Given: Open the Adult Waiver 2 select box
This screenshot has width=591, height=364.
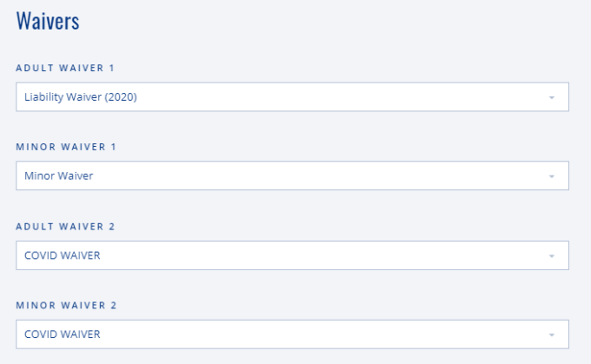Looking at the screenshot, I should coord(292,255).
